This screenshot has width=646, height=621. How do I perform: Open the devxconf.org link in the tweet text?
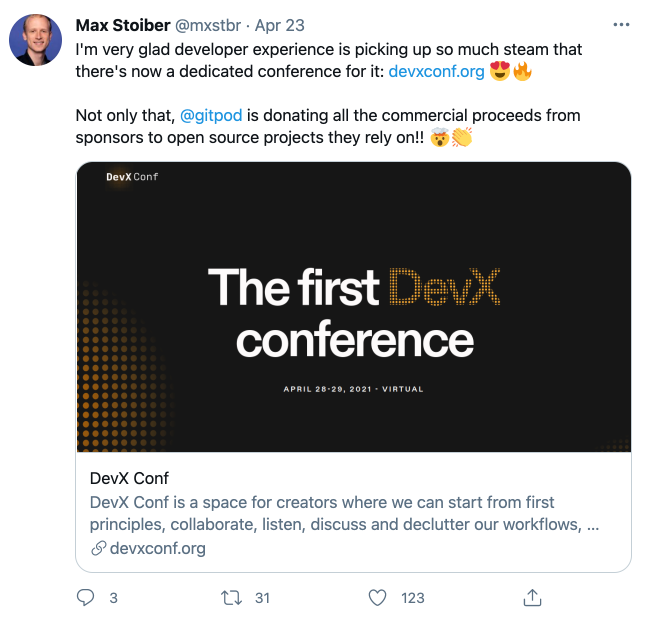click(436, 71)
